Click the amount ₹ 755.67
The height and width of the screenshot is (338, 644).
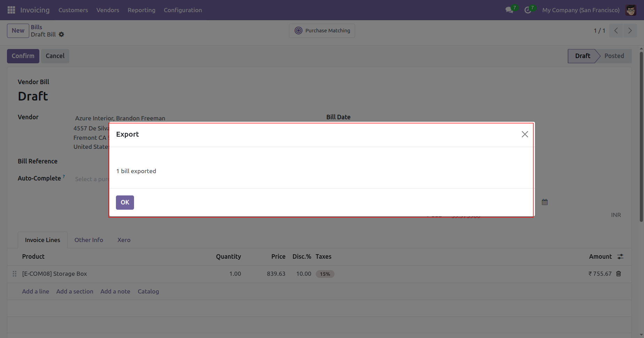point(600,274)
